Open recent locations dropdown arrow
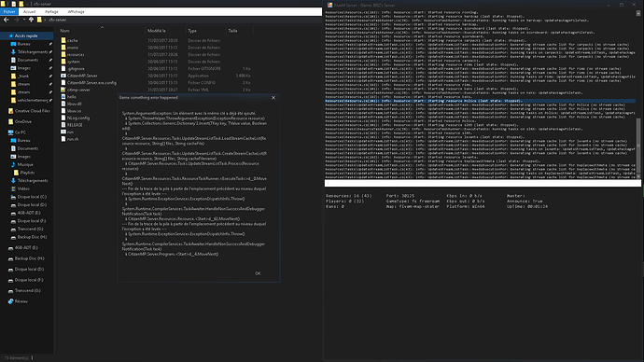 pos(24,20)
